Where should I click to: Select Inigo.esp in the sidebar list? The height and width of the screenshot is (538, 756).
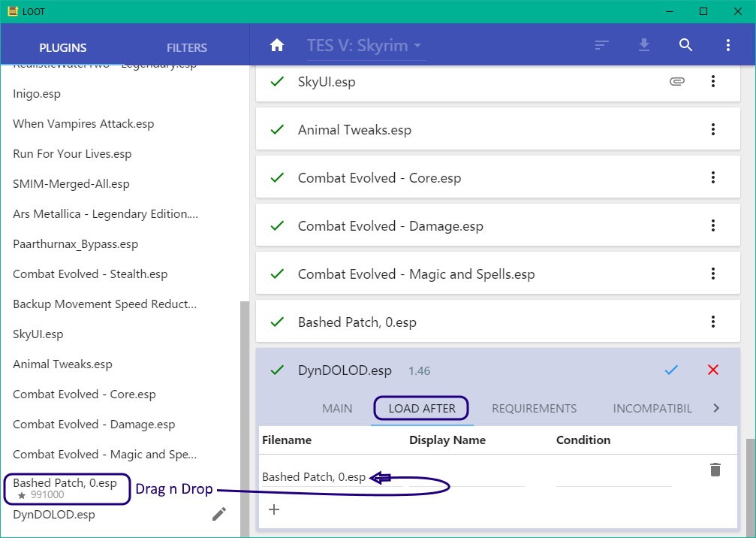37,94
